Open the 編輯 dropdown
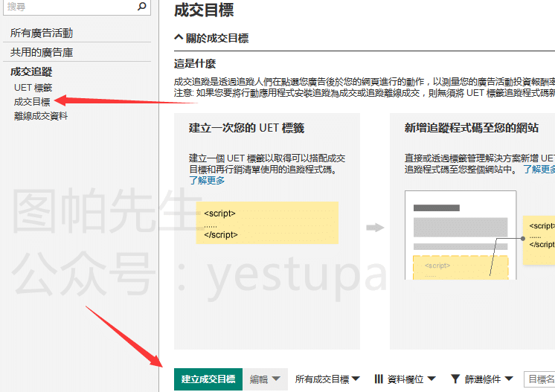This screenshot has height=392, width=555. pos(265,379)
